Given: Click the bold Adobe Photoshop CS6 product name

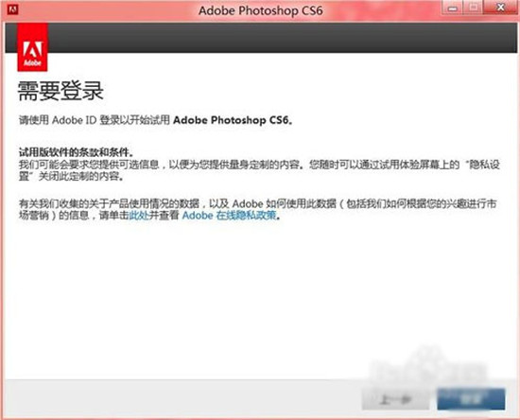Looking at the screenshot, I should click(x=233, y=120).
